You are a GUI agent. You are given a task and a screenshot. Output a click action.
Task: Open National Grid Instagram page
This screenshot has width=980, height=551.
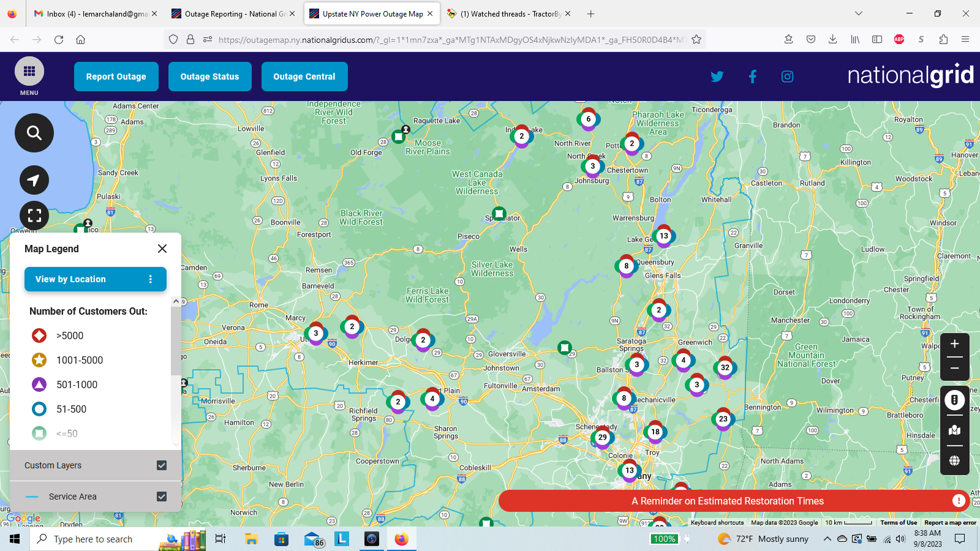point(788,77)
